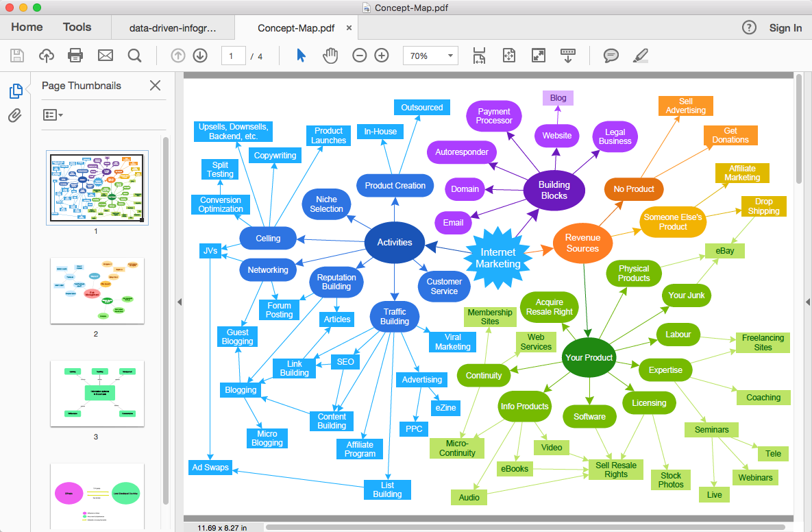Viewport: 812px width, 532px height.
Task: Click the upload to cloud icon
Action: [47, 56]
